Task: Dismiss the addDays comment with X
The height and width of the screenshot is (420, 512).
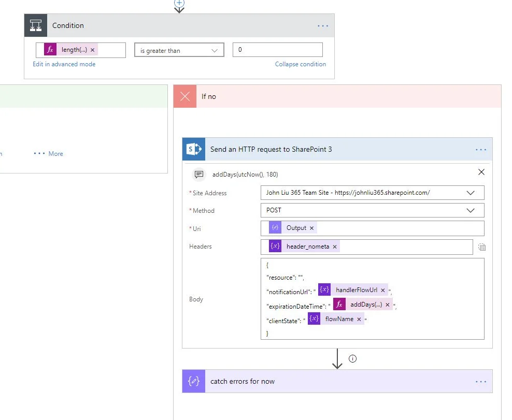Action: (x=481, y=172)
